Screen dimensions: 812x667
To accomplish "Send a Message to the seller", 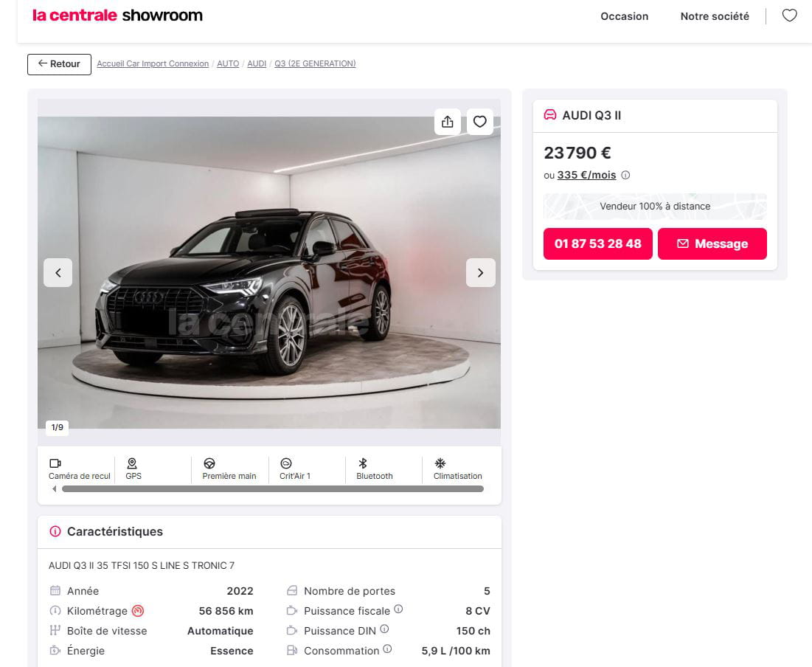I will point(712,244).
